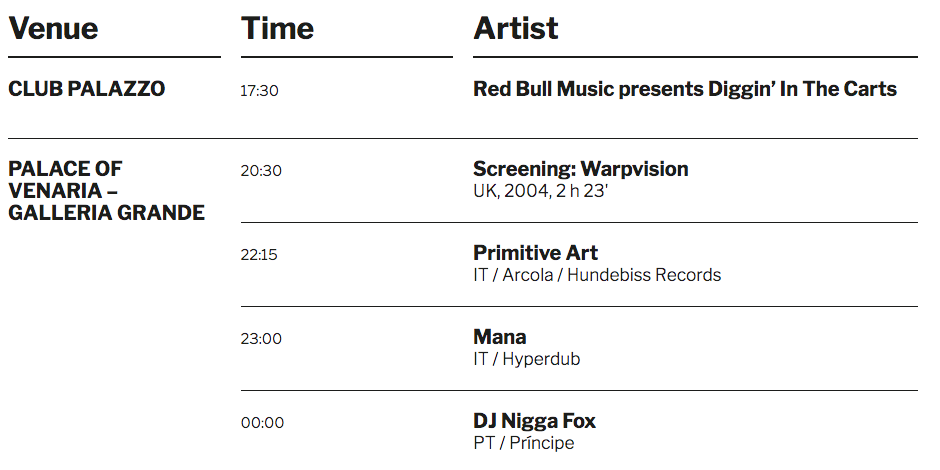The width and height of the screenshot is (940, 470).
Task: Open Palace of Venaria – Galleria Grande venue
Action: [x=106, y=190]
